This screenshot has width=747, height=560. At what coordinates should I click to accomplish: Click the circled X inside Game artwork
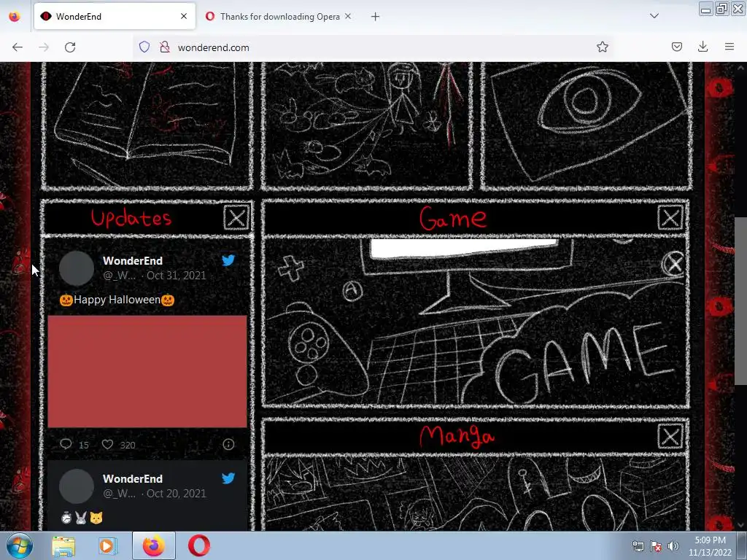(x=673, y=264)
